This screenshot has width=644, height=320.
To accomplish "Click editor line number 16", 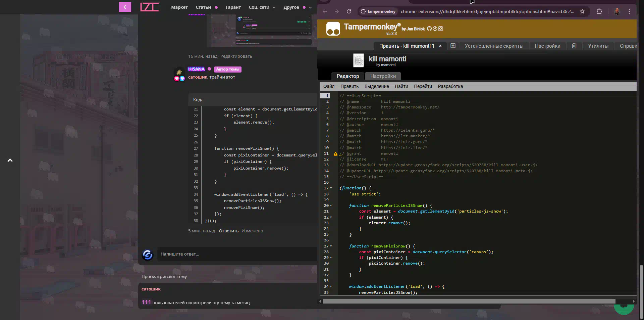I will [x=326, y=182].
